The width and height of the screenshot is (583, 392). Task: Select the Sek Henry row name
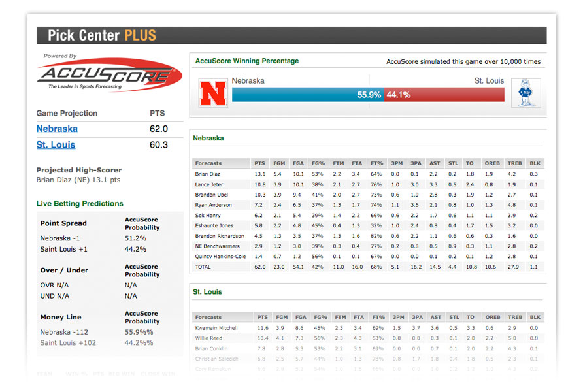[x=208, y=216]
